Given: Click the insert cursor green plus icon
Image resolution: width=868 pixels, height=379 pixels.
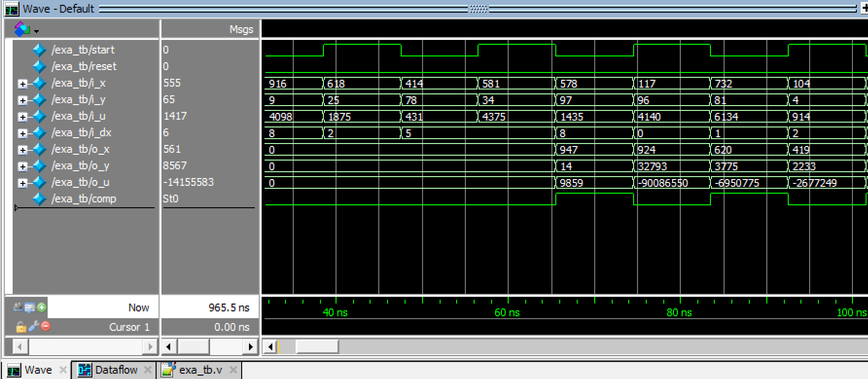Looking at the screenshot, I should pos(42,307).
